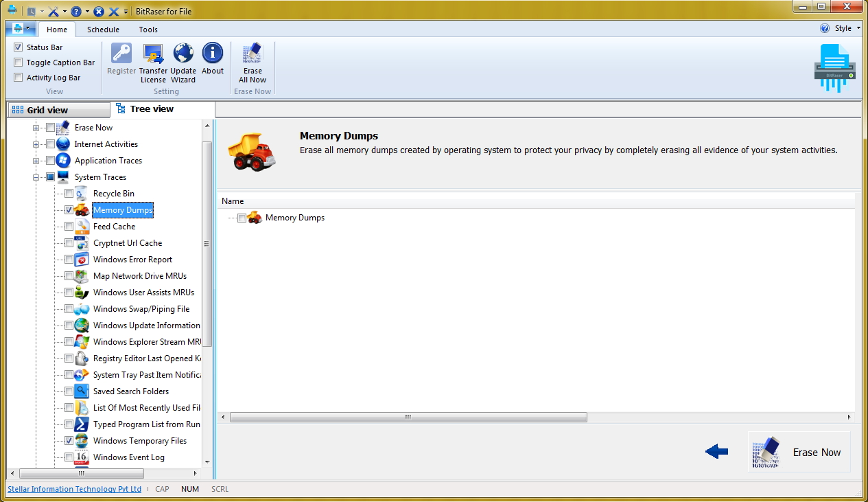This screenshot has width=868, height=502.
Task: Click the Windows Update Information icon
Action: click(x=82, y=326)
